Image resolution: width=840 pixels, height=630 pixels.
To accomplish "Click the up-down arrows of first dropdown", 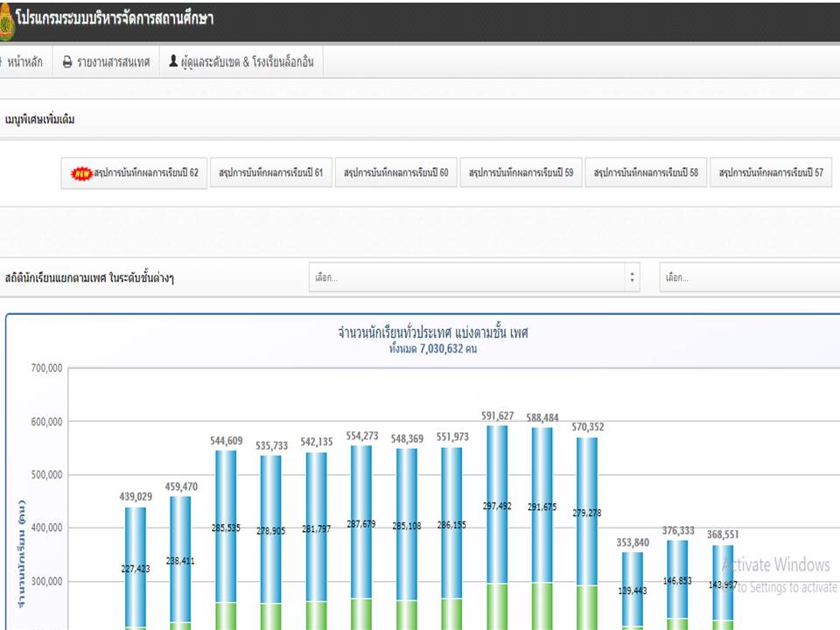I will (632, 277).
